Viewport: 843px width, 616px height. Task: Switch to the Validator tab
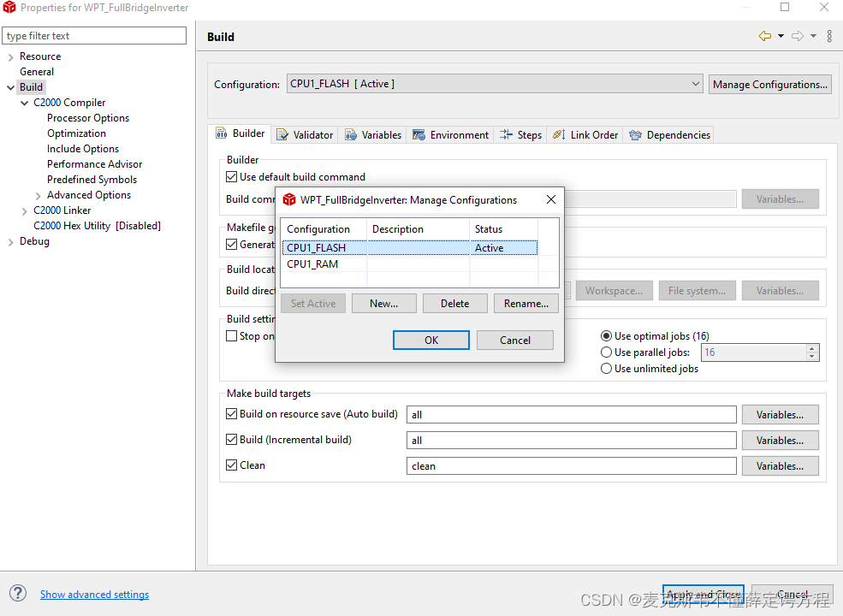pos(305,135)
